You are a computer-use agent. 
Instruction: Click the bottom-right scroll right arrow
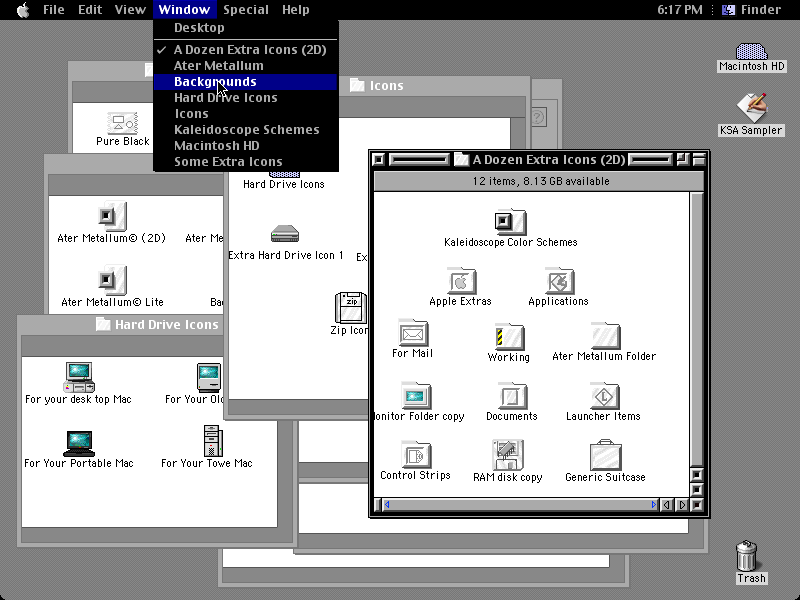click(682, 505)
